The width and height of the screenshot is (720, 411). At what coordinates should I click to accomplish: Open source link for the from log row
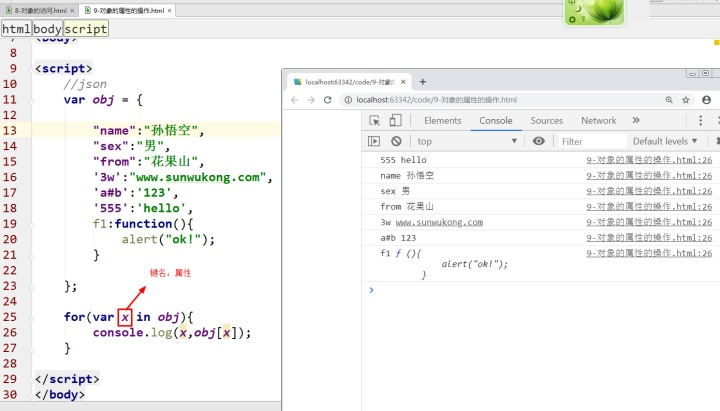click(x=649, y=207)
